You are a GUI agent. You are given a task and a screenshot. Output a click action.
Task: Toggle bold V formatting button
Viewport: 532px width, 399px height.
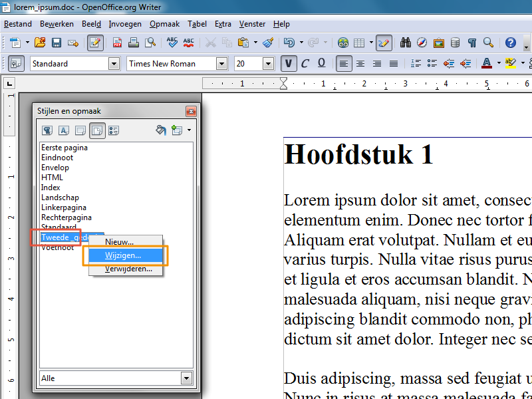289,63
